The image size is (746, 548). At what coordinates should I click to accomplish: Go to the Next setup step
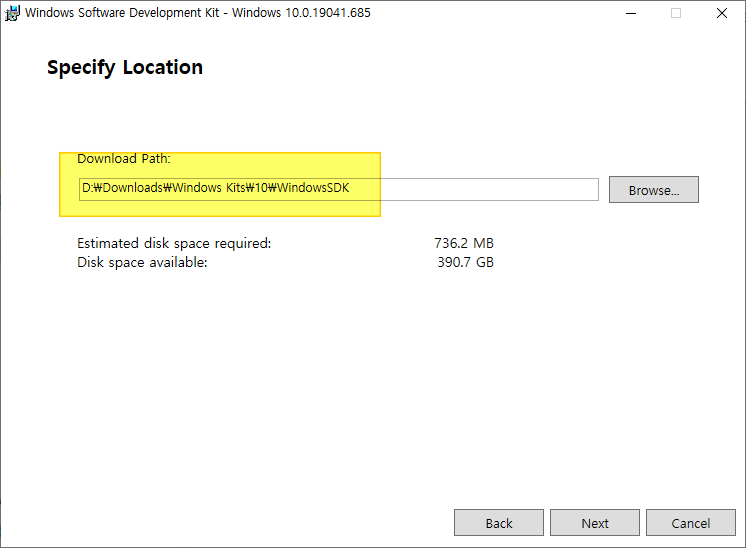tap(595, 523)
